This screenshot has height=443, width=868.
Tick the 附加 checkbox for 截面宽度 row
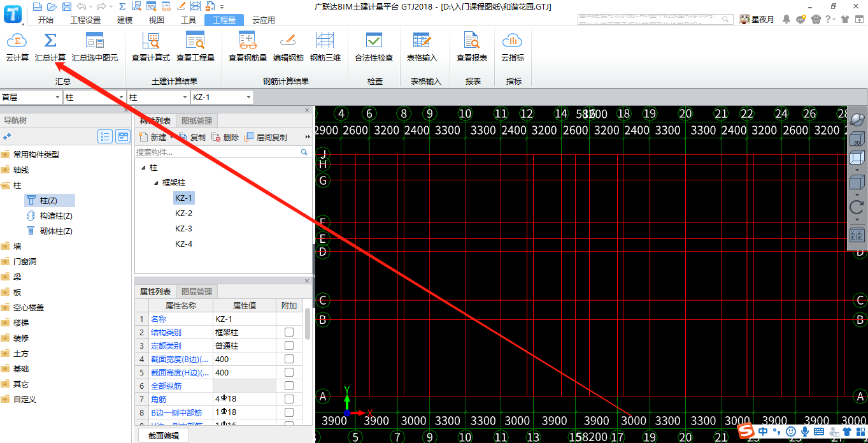(289, 359)
